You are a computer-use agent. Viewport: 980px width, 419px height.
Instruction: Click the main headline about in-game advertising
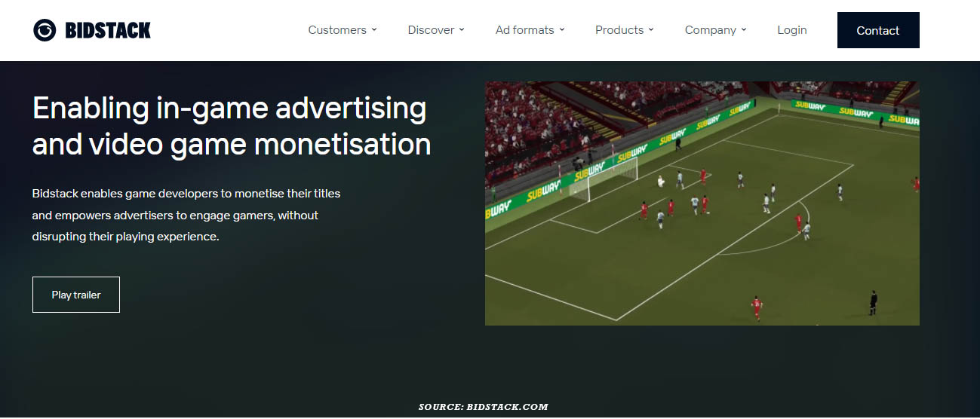pyautogui.click(x=232, y=126)
